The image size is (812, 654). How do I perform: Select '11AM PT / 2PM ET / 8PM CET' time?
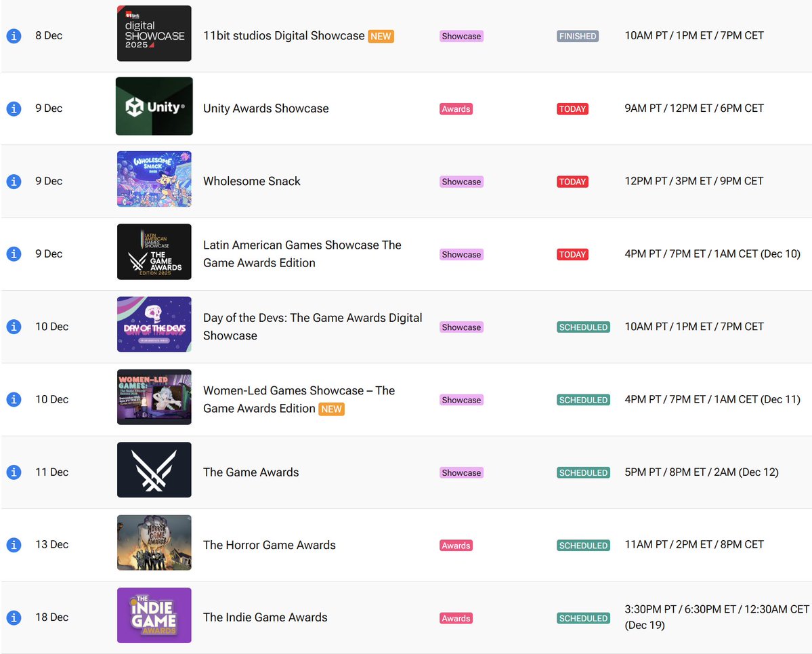coord(694,545)
